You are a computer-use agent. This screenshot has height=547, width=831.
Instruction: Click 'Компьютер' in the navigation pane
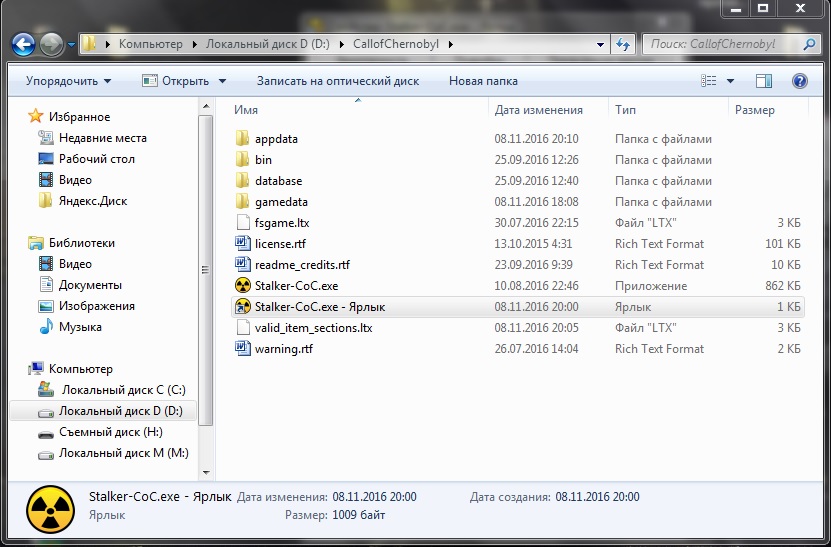pos(81,369)
